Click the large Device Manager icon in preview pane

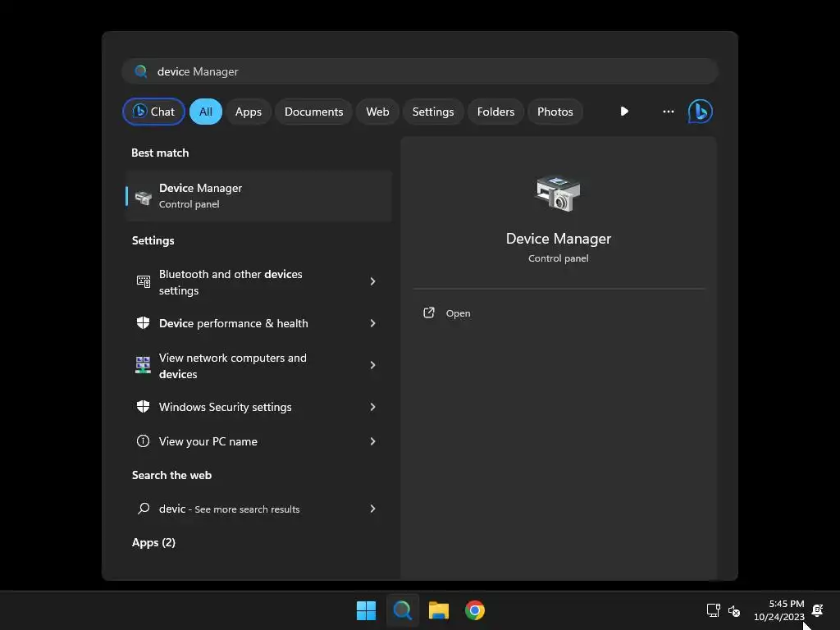click(x=558, y=193)
